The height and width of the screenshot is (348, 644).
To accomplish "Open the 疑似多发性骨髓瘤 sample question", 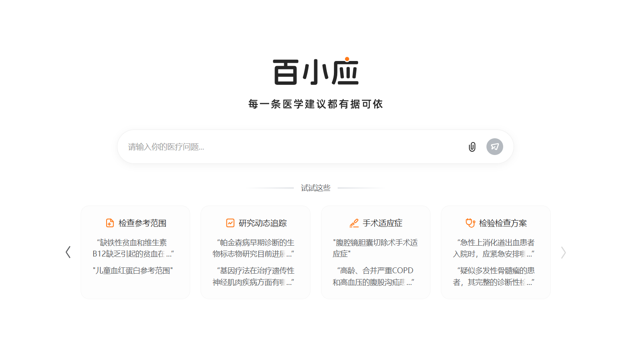I will 494,277.
